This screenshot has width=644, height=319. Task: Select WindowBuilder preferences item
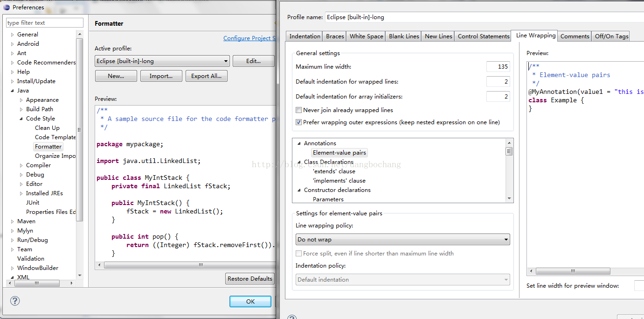pyautogui.click(x=38, y=268)
